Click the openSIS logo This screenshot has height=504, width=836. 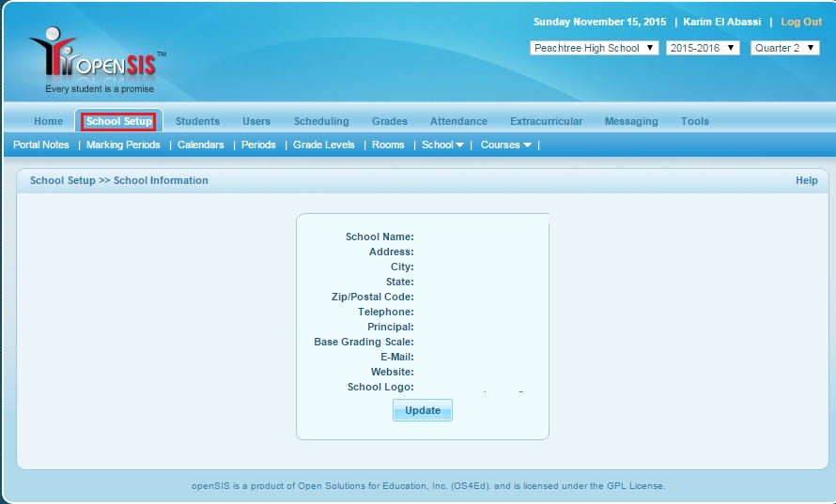pyautogui.click(x=97, y=63)
